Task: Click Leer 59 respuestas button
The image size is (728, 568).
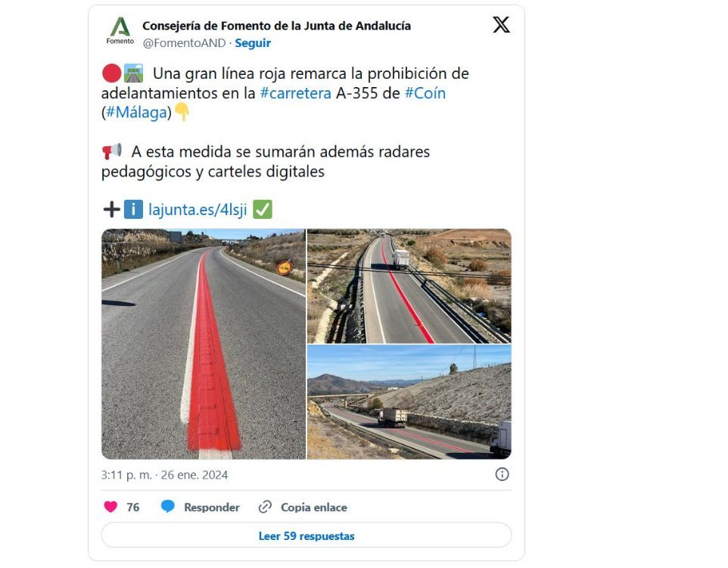Action: click(x=306, y=536)
